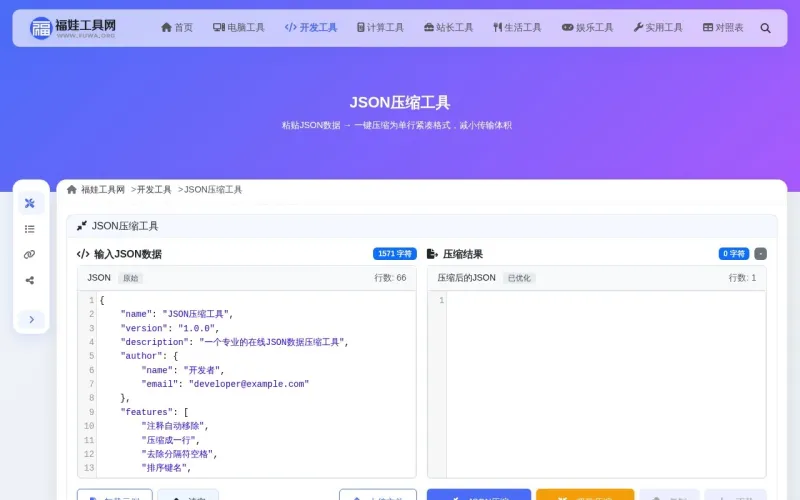Image resolution: width=800 pixels, height=500 pixels.
Task: Open the 电脑工具 menu
Action: [x=239, y=28]
